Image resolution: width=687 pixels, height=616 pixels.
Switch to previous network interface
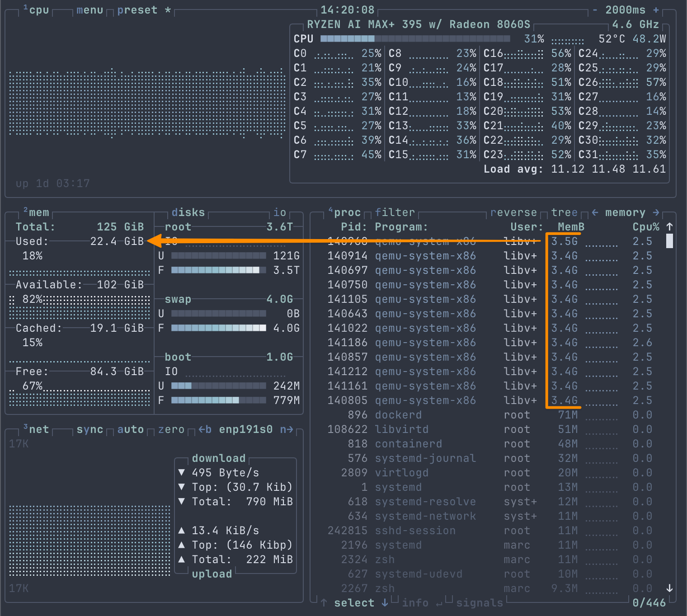[205, 429]
